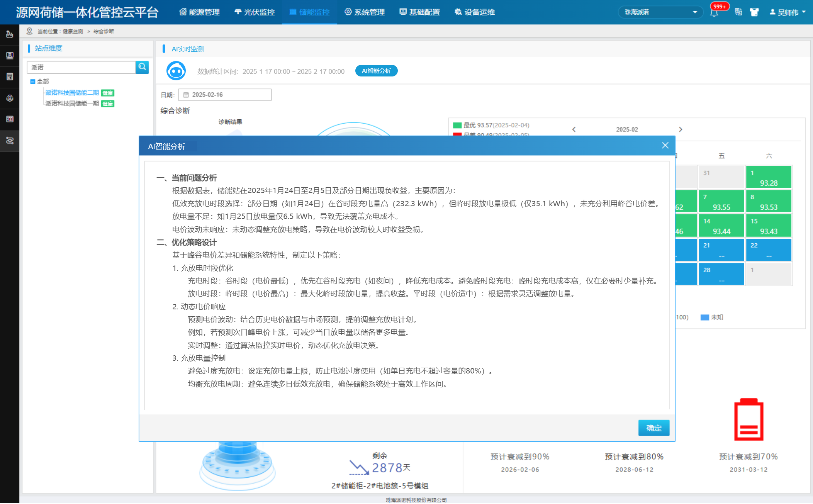Click the fourth sidebar robot icon
The height and width of the screenshot is (504, 813).
(10, 98)
